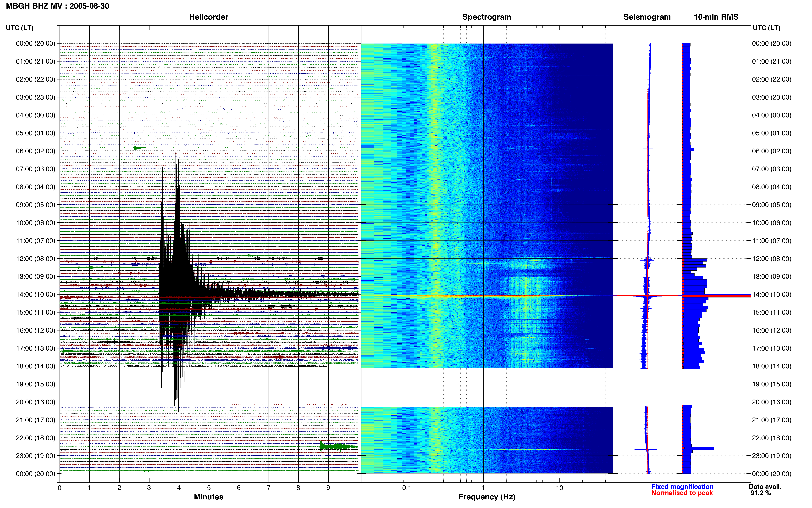Click the green event burst near 22:30
Screen dimensions: 812x508
click(338, 447)
